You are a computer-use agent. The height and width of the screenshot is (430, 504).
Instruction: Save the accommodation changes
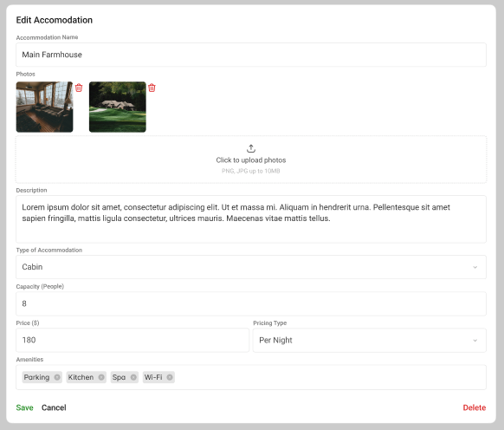pyautogui.click(x=25, y=407)
